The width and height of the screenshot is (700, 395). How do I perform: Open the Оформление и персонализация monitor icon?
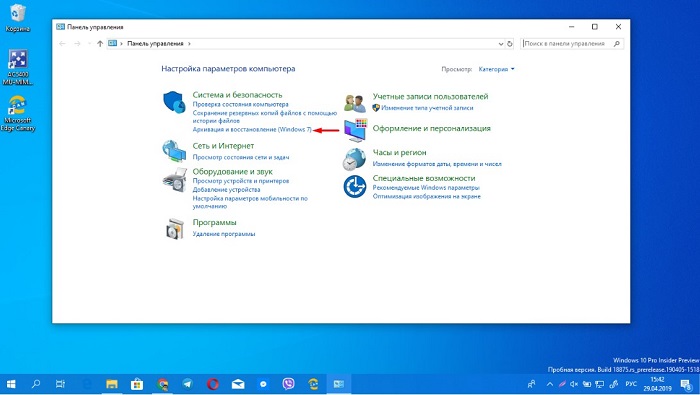(355, 130)
